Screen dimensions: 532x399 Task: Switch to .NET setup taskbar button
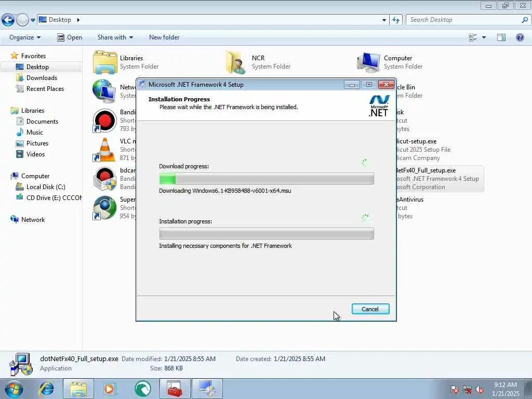click(x=207, y=389)
